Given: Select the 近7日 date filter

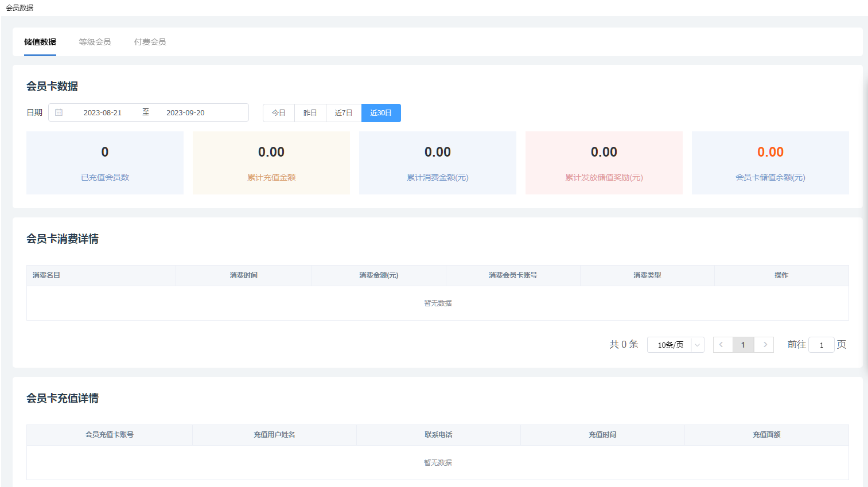Looking at the screenshot, I should (x=344, y=113).
